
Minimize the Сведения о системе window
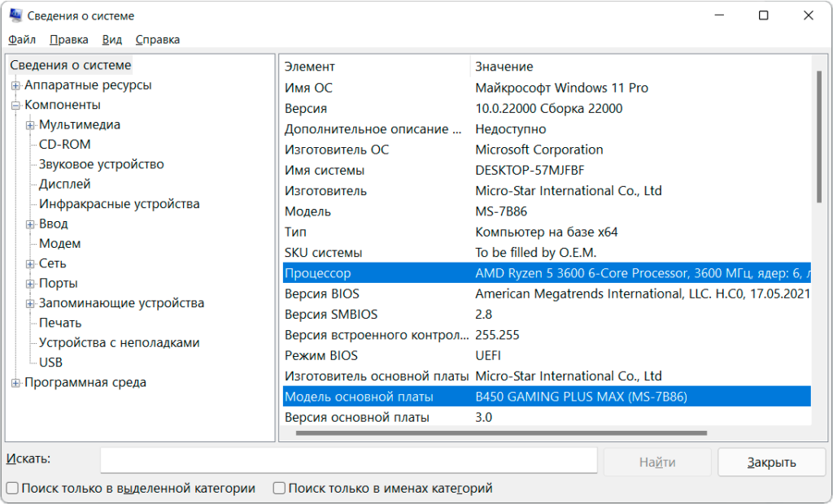pos(719,15)
